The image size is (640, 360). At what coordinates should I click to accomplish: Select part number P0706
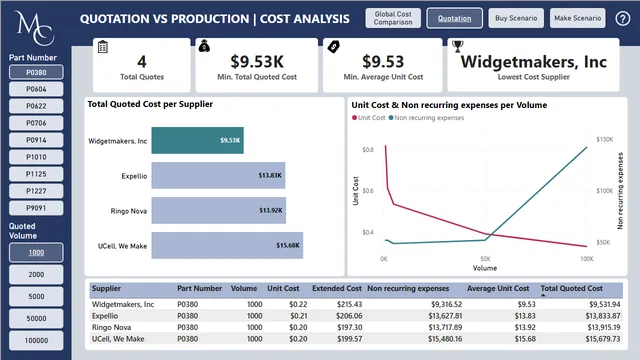coord(36,123)
